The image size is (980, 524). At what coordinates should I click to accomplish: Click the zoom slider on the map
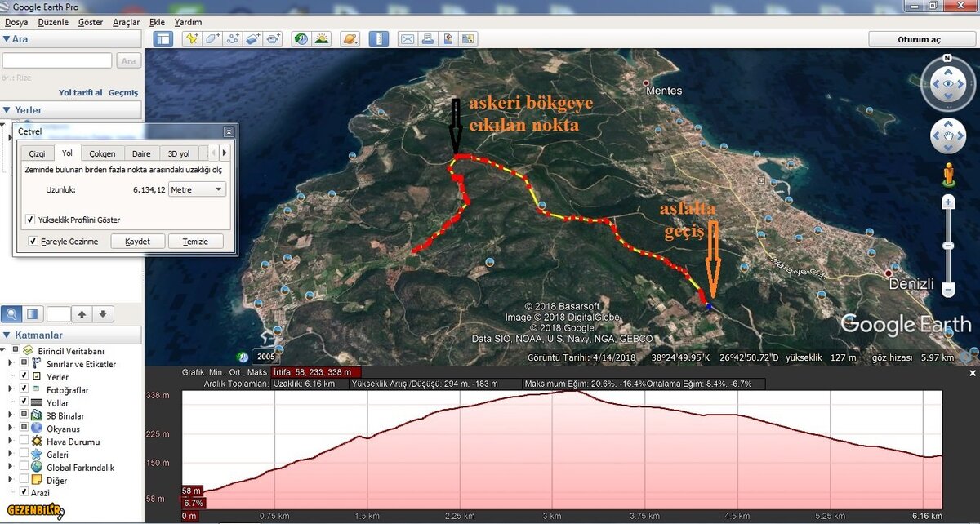(948, 246)
